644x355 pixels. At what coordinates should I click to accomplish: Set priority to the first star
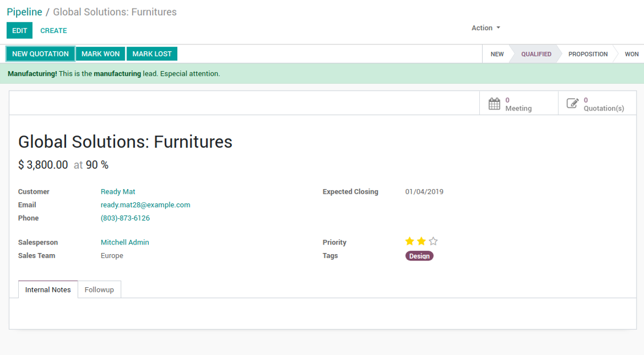point(410,241)
